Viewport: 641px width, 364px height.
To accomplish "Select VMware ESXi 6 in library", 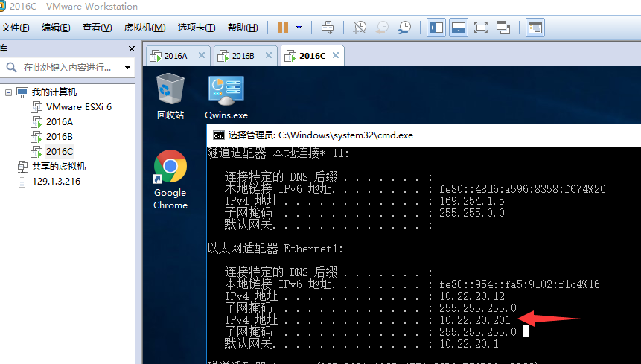I will [x=78, y=107].
